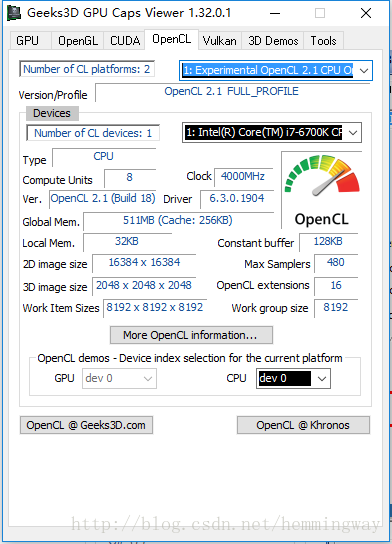Open the CPU dev 0 demo dropdown

[293, 379]
